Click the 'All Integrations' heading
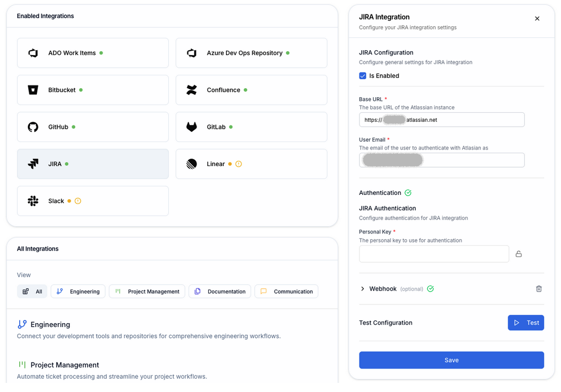This screenshot has height=392, width=561. (x=37, y=249)
